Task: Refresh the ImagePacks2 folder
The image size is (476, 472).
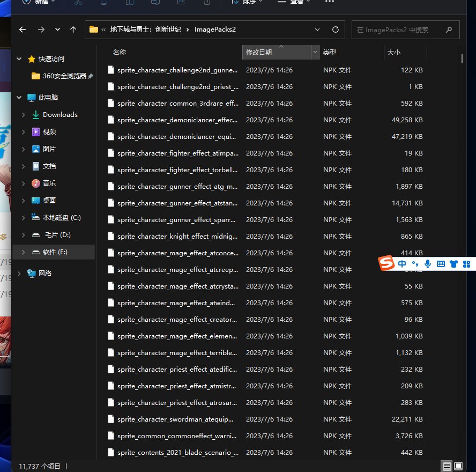Action: tap(336, 29)
